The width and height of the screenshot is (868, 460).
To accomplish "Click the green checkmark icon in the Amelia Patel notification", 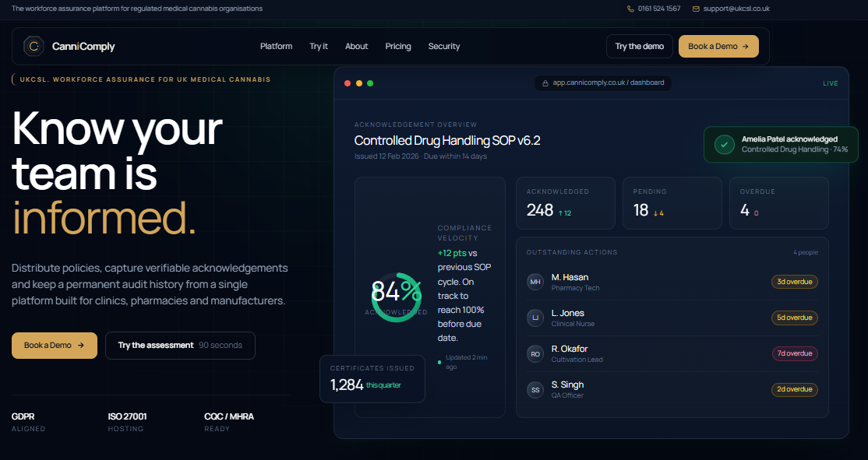I will click(724, 144).
